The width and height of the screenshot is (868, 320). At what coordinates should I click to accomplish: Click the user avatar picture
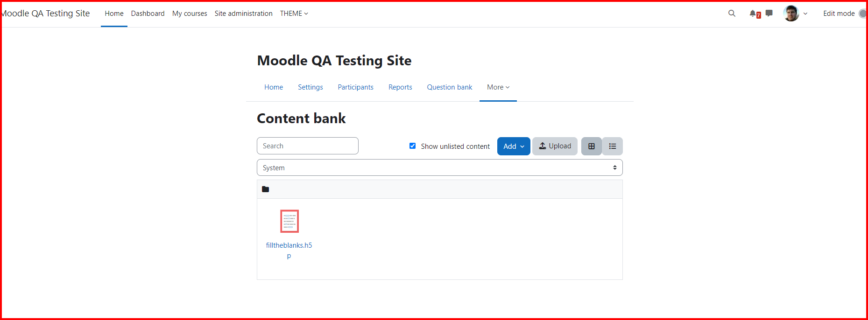(791, 14)
